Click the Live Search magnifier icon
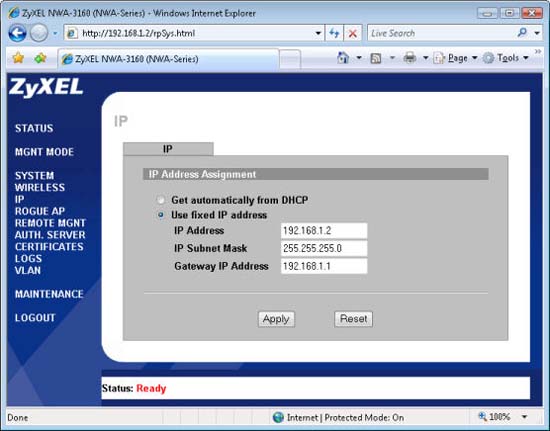 point(522,33)
